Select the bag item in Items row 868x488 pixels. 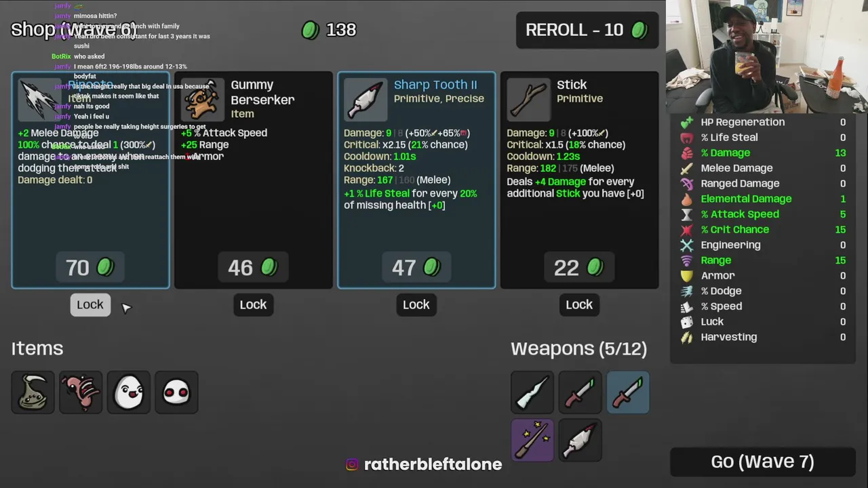33,392
